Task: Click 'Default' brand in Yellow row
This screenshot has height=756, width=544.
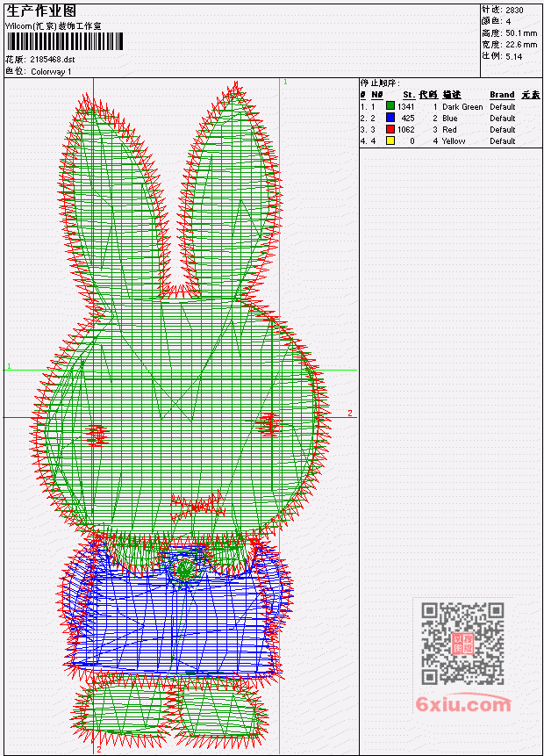Action: tap(502, 141)
